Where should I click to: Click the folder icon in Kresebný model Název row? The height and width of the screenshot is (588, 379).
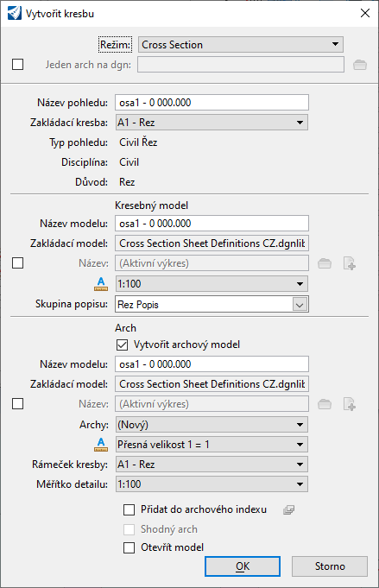(x=325, y=263)
